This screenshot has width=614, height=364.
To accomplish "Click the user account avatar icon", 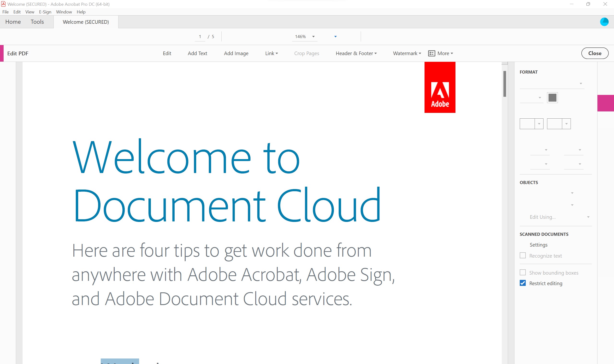I will [x=604, y=22].
